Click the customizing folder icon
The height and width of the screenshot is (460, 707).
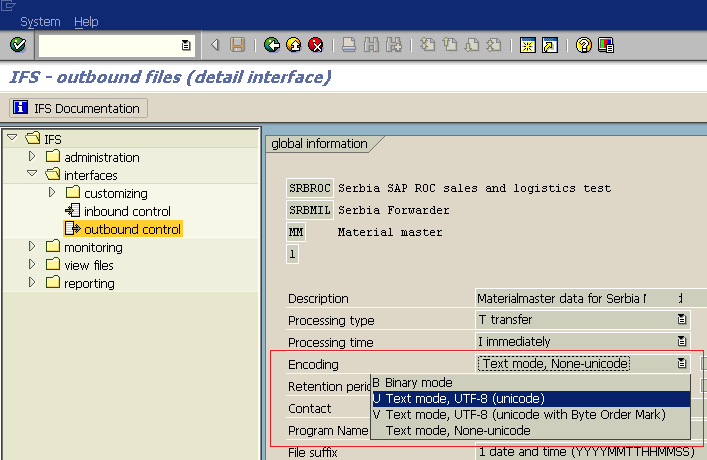point(73,192)
